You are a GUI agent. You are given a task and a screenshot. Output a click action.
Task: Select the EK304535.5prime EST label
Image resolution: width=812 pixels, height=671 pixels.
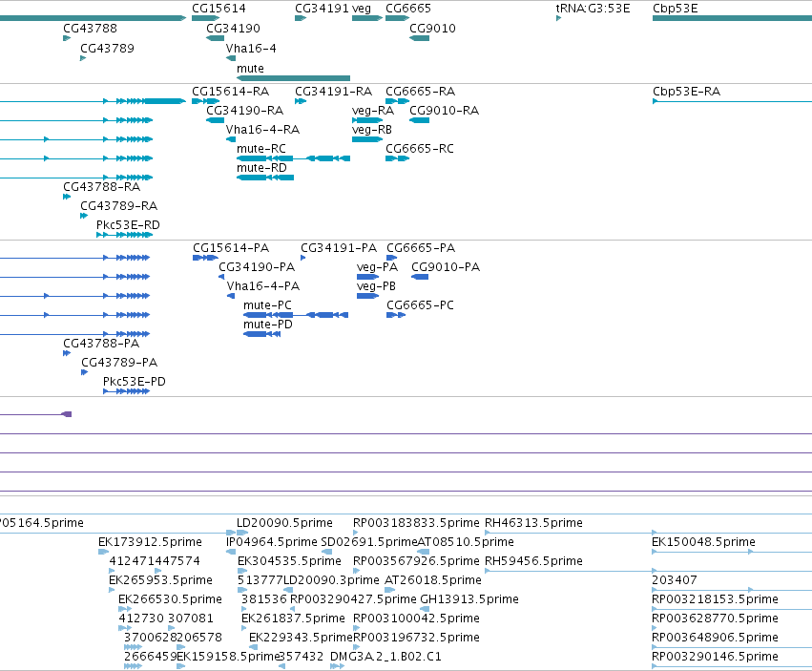pyautogui.click(x=289, y=561)
